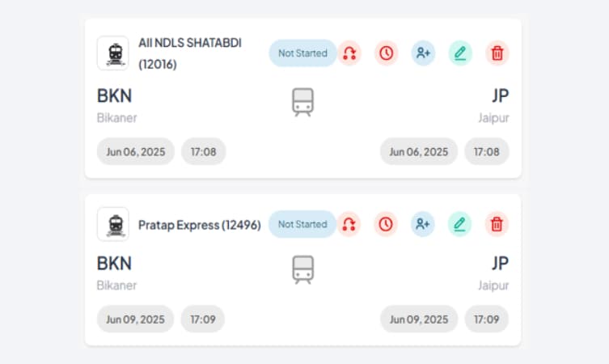Click the delete icon on All NDLS SHATABDI card
Image resolution: width=609 pixels, height=364 pixels.
497,53
